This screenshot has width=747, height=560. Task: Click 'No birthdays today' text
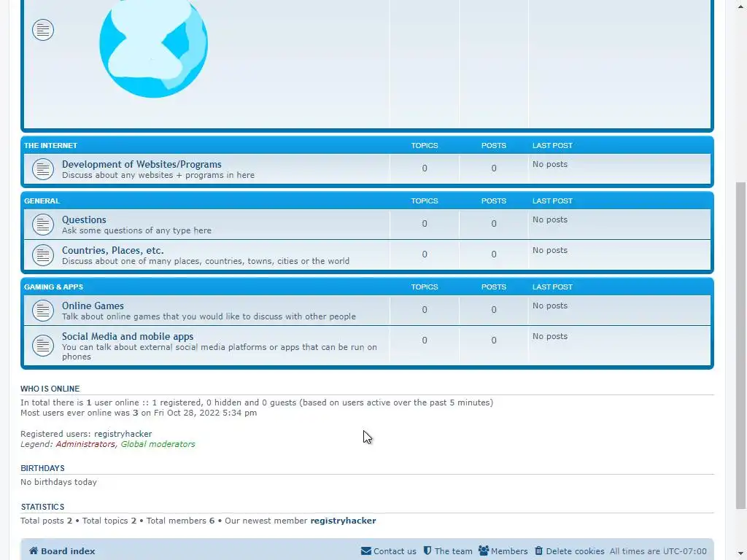tap(58, 482)
